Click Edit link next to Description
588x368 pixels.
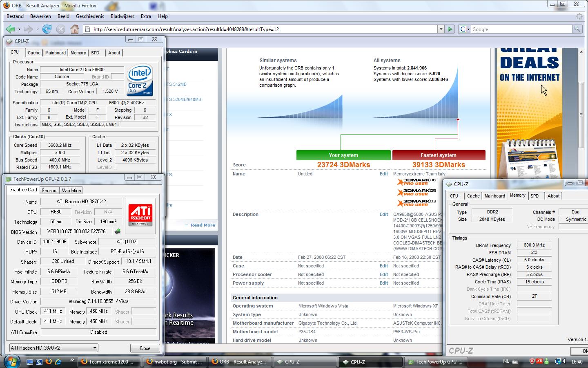click(x=384, y=214)
